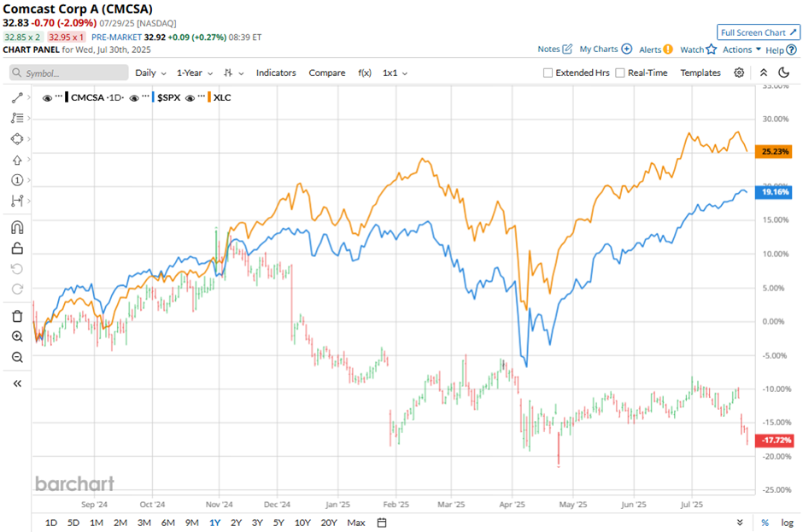Undo the last chart action
The height and width of the screenshot is (532, 803).
17,269
